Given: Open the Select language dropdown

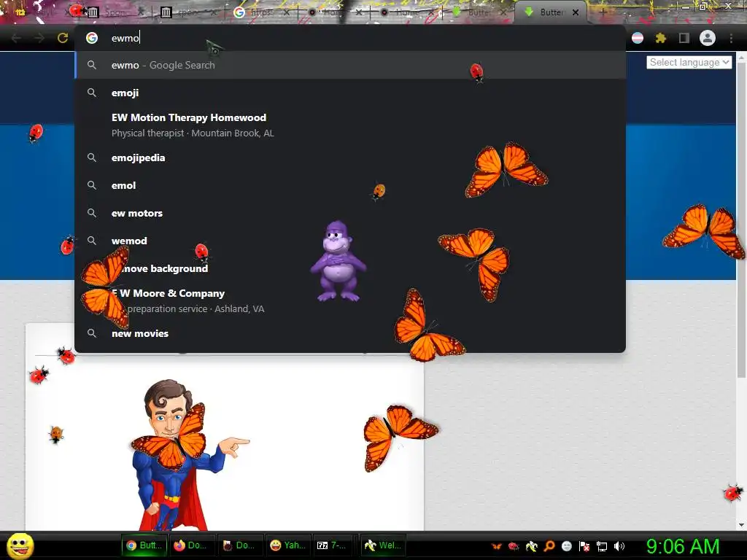Looking at the screenshot, I should coord(689,63).
